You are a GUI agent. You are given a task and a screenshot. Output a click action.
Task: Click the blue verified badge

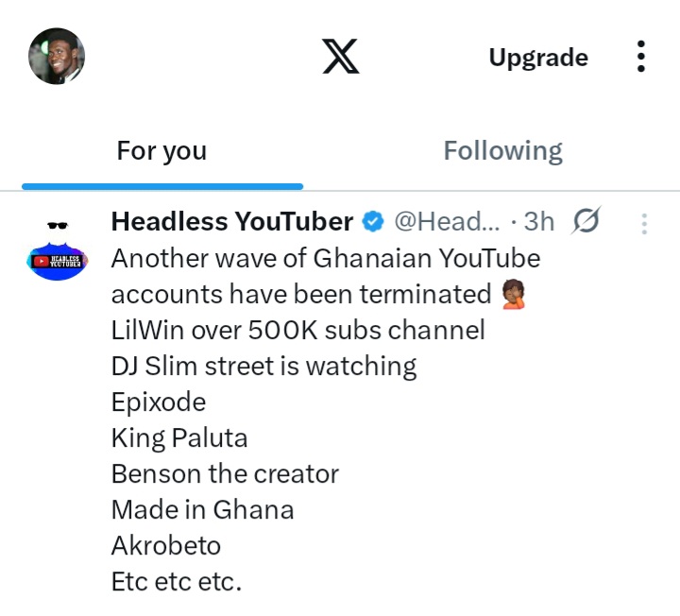373,222
